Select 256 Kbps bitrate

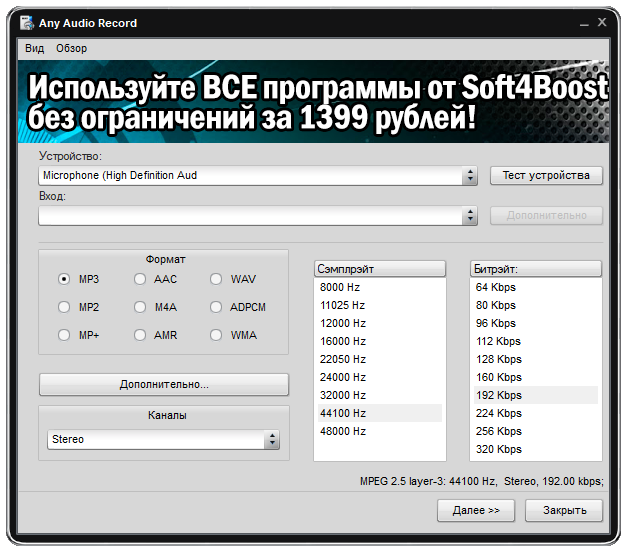point(536,431)
